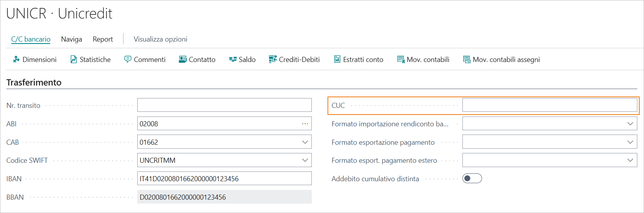Open ABI lookup ellipsis button
Screen dimensions: 644x213
pos(305,124)
